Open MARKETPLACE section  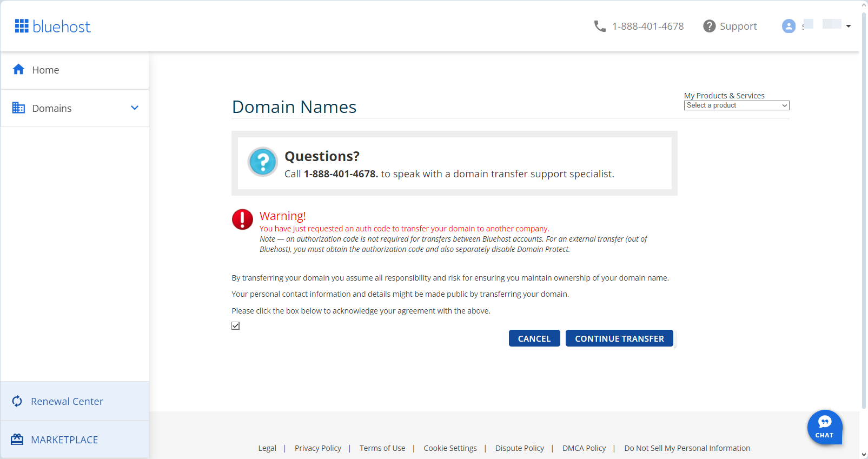coord(75,440)
